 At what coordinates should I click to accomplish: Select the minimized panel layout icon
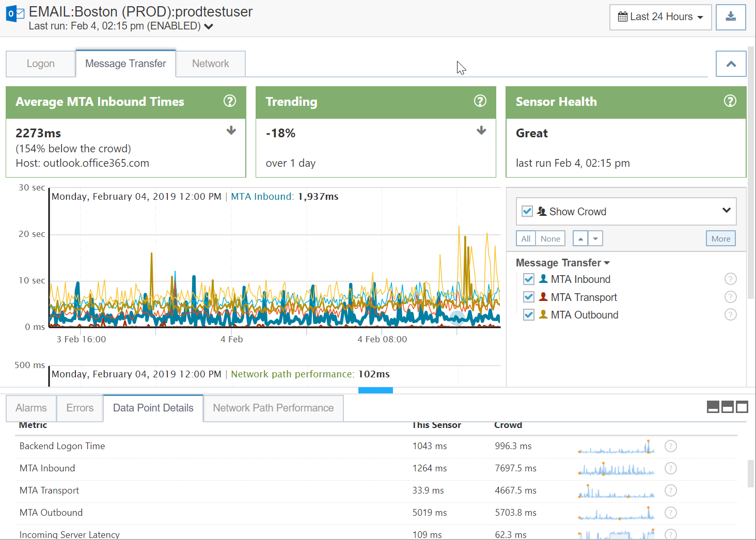point(713,407)
